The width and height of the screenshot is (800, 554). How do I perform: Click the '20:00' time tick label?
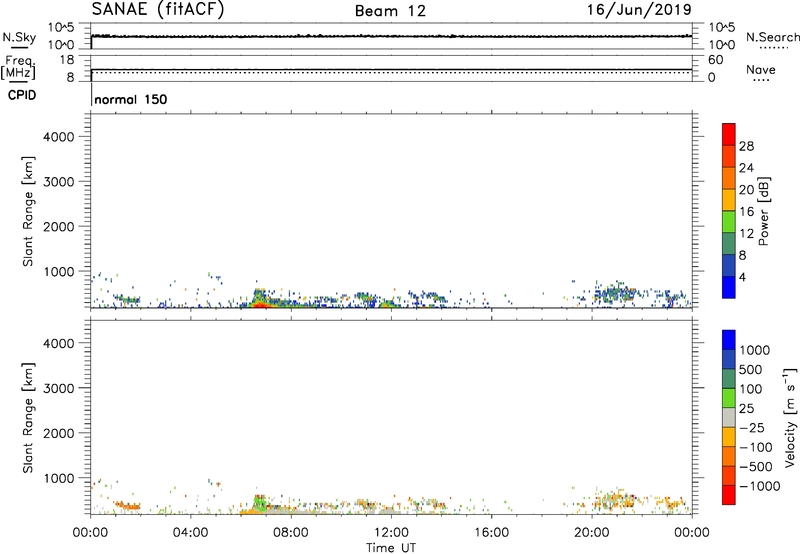point(592,533)
